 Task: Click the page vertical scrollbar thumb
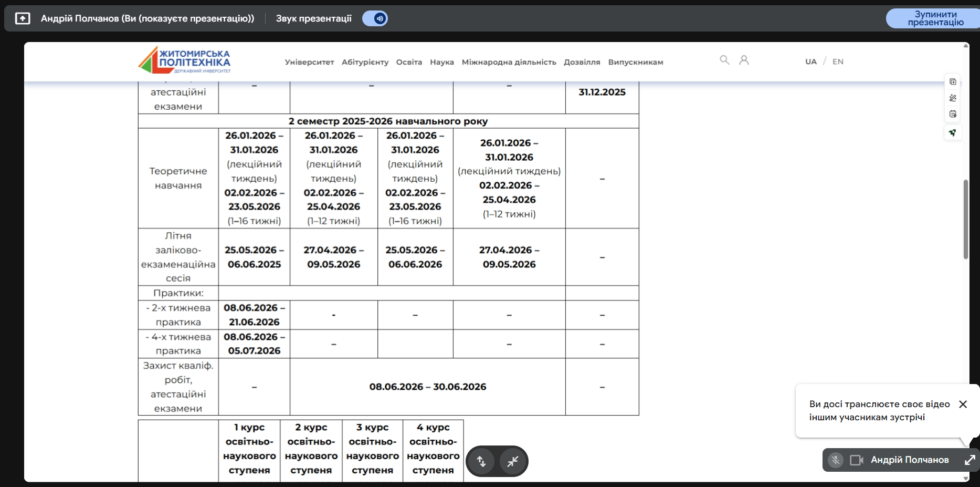[965, 219]
